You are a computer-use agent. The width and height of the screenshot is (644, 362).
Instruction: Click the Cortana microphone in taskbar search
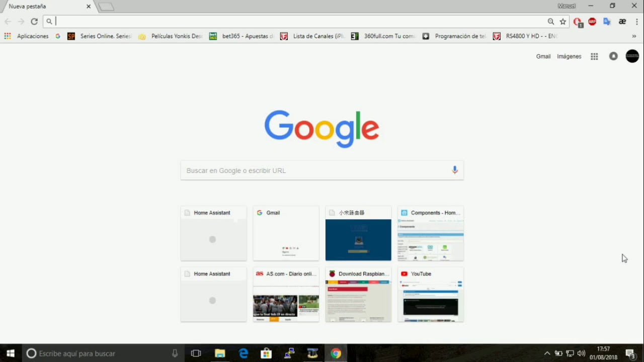click(175, 353)
